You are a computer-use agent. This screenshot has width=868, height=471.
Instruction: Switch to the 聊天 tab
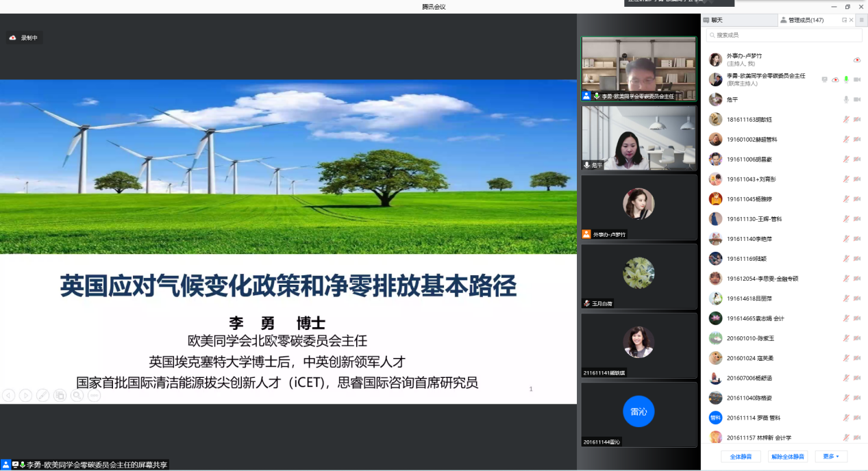point(716,21)
